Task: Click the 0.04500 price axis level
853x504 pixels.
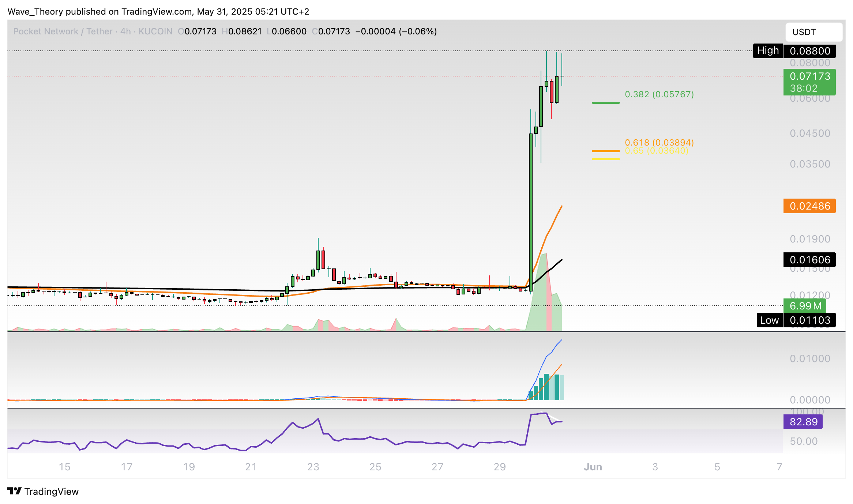Action: (x=810, y=133)
